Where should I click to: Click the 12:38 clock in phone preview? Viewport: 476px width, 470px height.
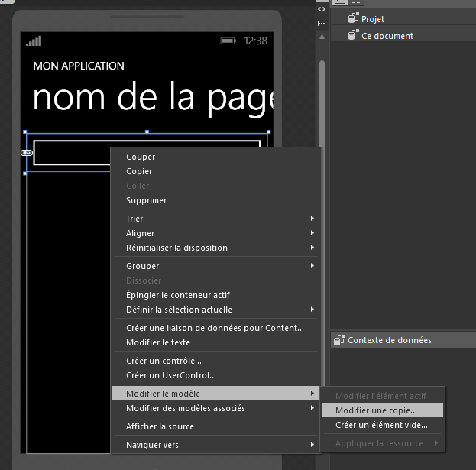(x=256, y=41)
